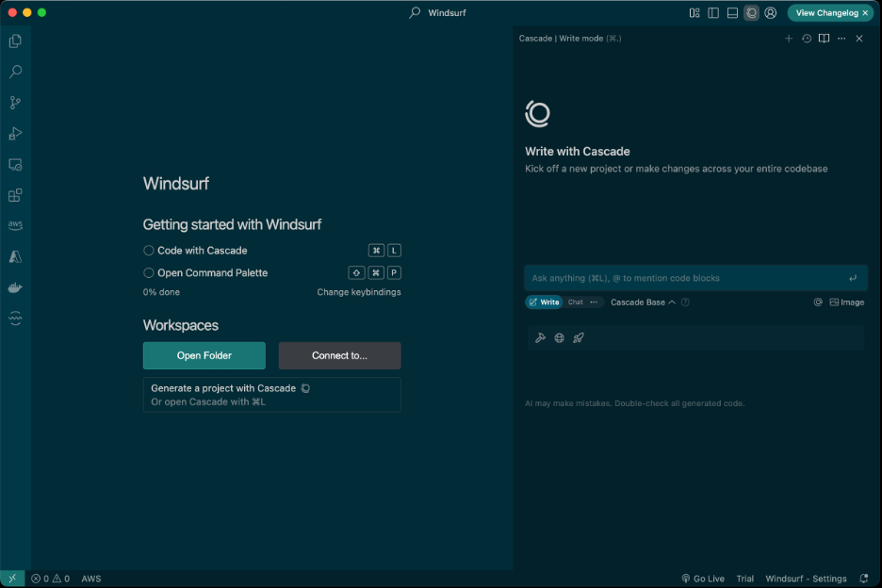Click the Windsurf search bar in title bar
This screenshot has width=882, height=588.
click(437, 12)
